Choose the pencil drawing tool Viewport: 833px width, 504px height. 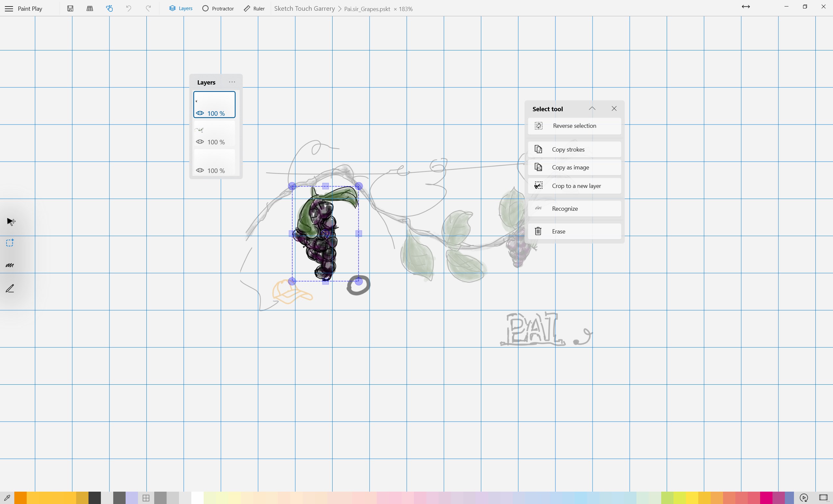(x=10, y=288)
